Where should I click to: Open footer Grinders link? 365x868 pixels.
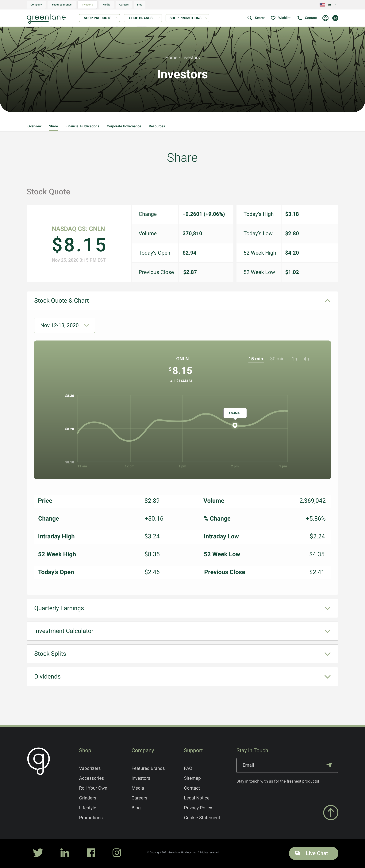coord(88,798)
